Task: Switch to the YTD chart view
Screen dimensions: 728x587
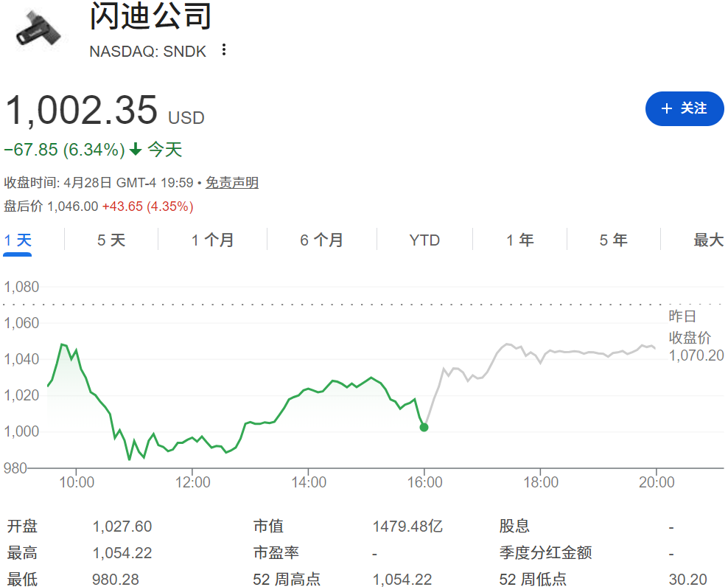Action: coord(424,240)
